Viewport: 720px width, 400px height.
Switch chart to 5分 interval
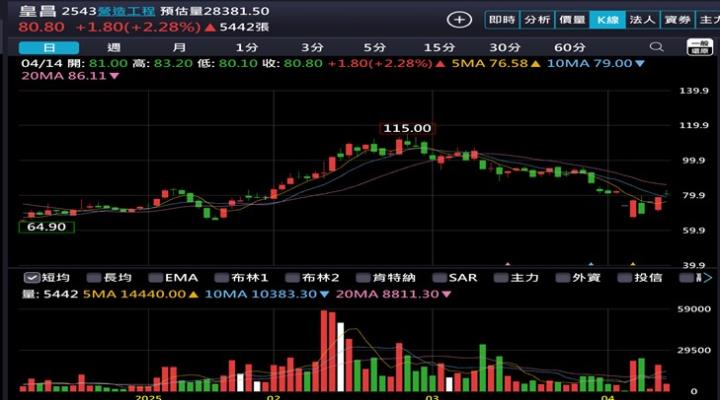(374, 47)
